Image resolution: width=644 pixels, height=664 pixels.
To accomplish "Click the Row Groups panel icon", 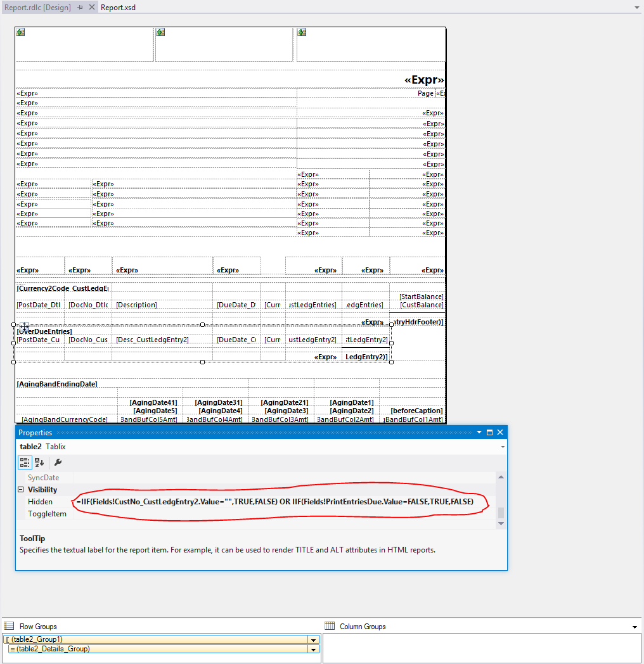I will pyautogui.click(x=10, y=626).
